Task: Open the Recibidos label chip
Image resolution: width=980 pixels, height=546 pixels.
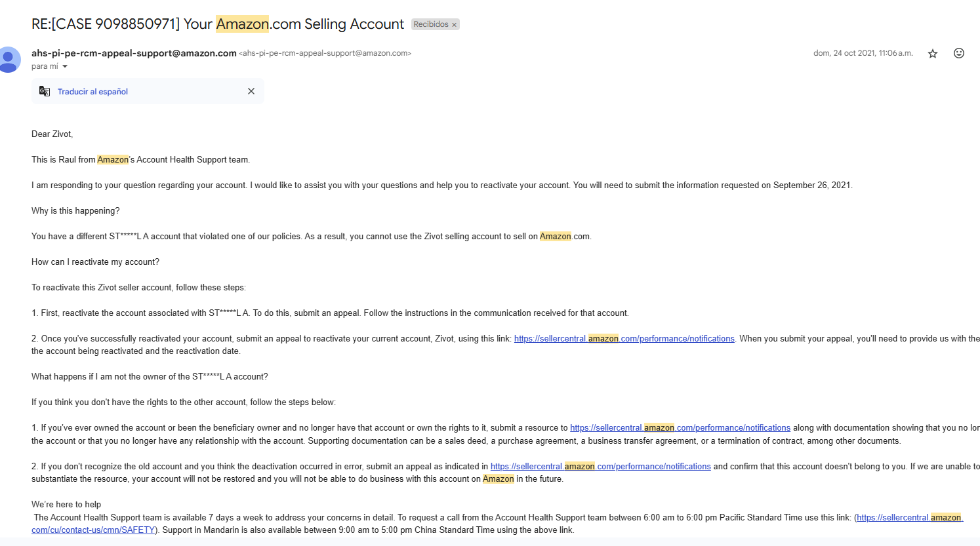Action: pos(431,24)
